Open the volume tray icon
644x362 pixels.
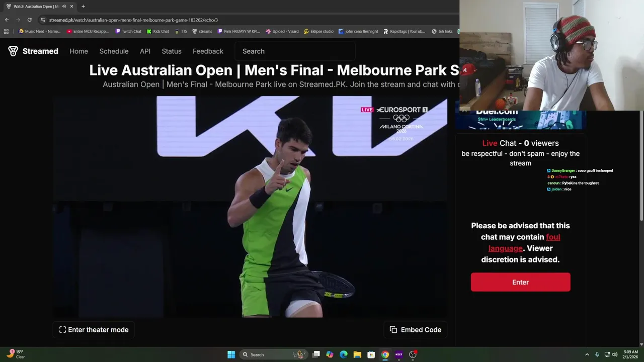(615, 354)
